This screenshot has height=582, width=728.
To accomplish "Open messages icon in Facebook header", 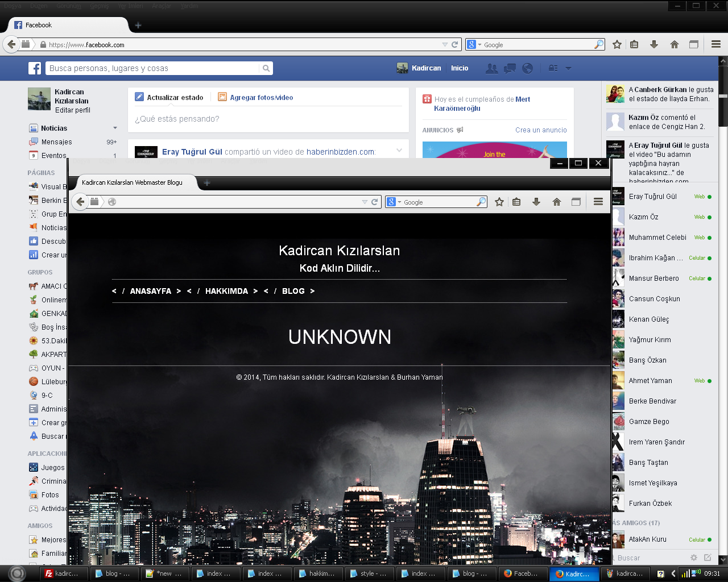I will coord(510,68).
